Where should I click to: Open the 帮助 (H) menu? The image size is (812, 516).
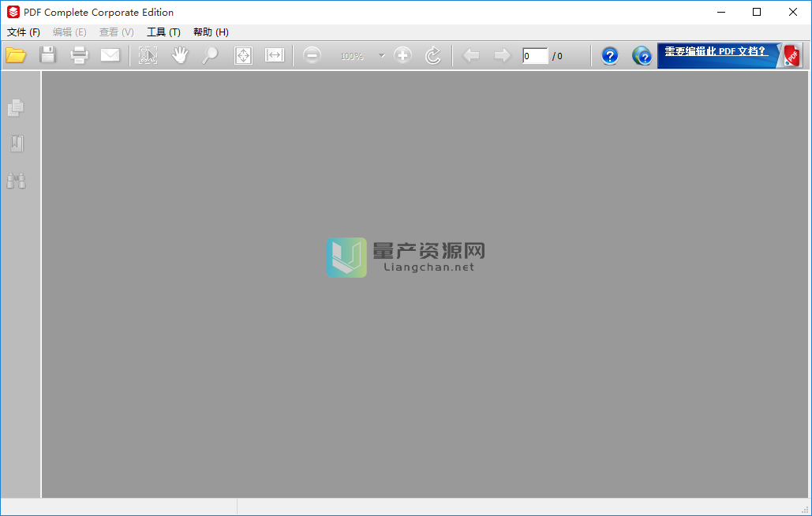coord(211,32)
